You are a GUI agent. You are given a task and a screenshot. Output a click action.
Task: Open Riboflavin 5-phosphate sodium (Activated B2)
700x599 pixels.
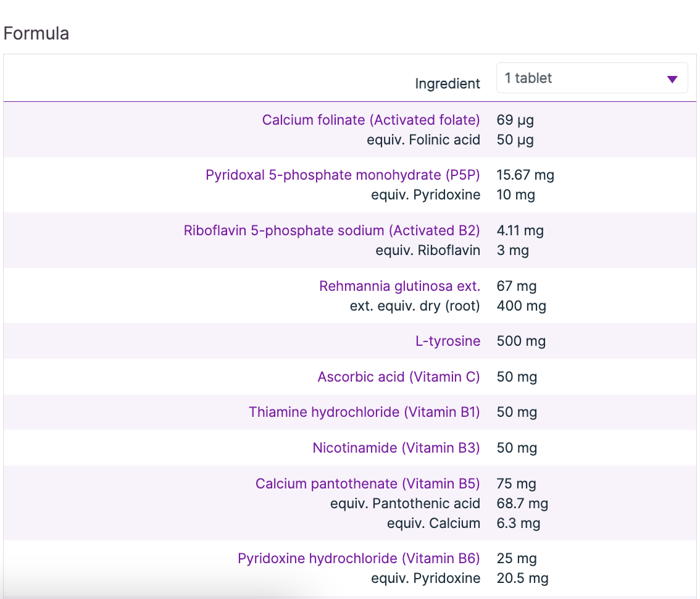click(331, 231)
